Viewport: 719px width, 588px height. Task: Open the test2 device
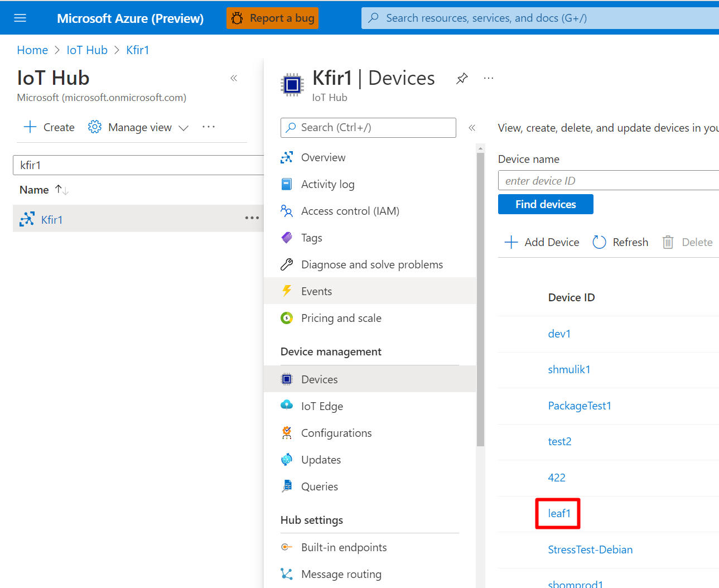point(559,441)
